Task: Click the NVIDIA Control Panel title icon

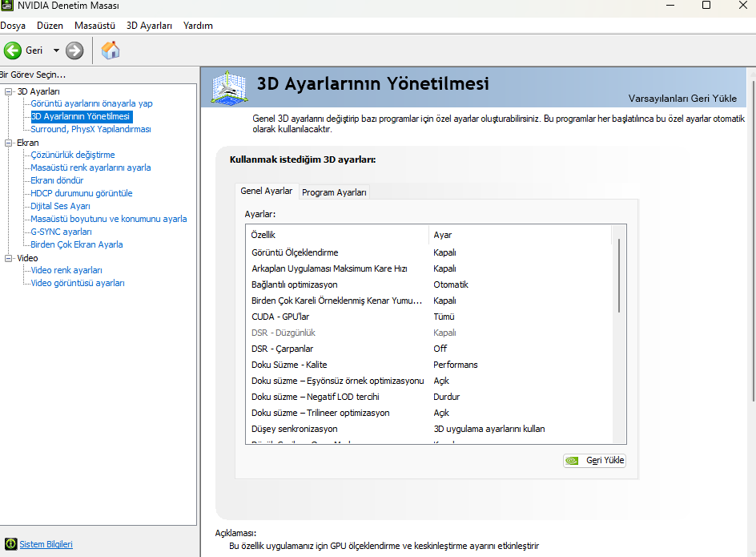Action: pos(6,6)
